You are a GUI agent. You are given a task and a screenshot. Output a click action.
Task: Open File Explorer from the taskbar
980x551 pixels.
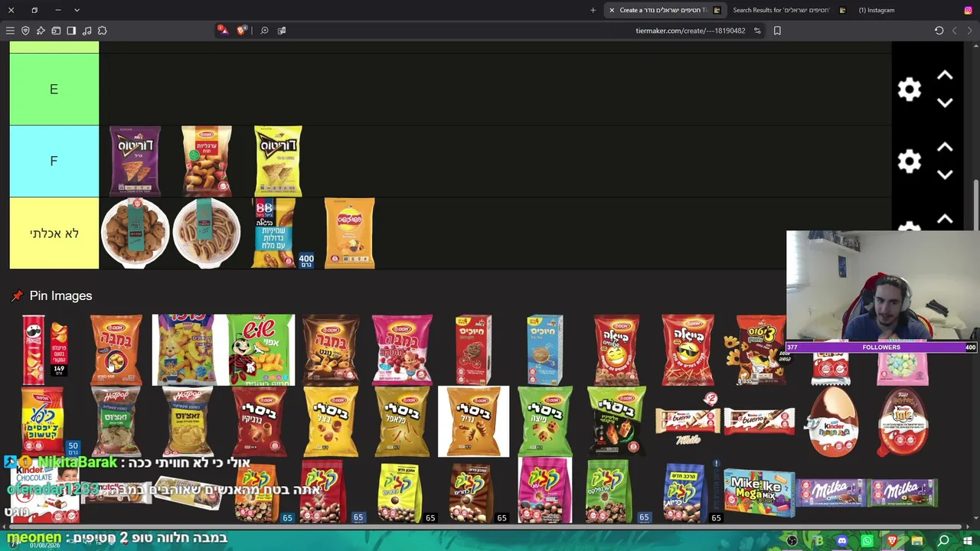[x=917, y=541]
